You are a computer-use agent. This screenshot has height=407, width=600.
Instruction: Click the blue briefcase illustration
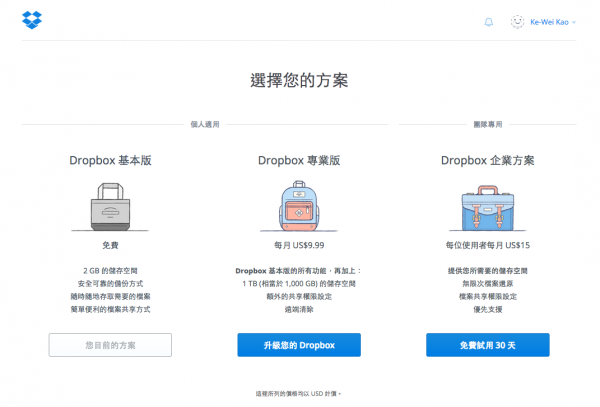coord(488,208)
